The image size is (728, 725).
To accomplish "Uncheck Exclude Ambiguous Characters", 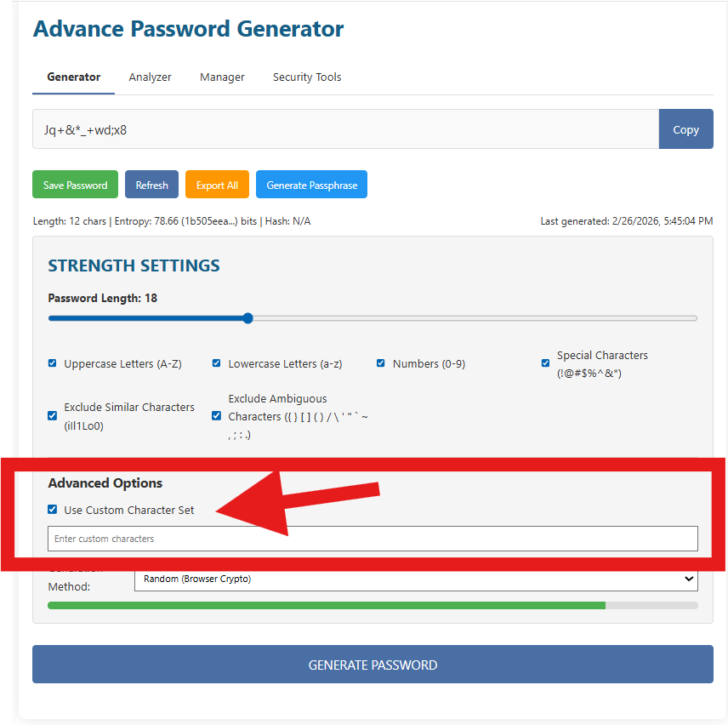I will coord(216,415).
